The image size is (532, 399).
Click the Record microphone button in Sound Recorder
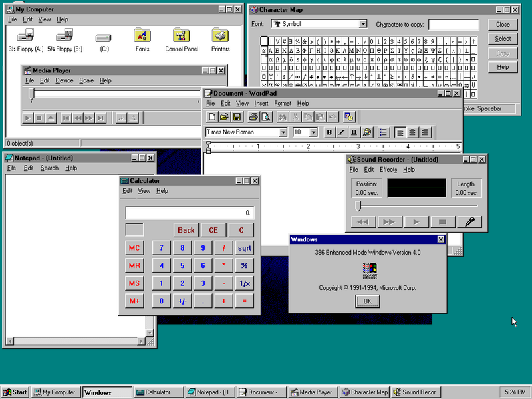[x=469, y=222]
